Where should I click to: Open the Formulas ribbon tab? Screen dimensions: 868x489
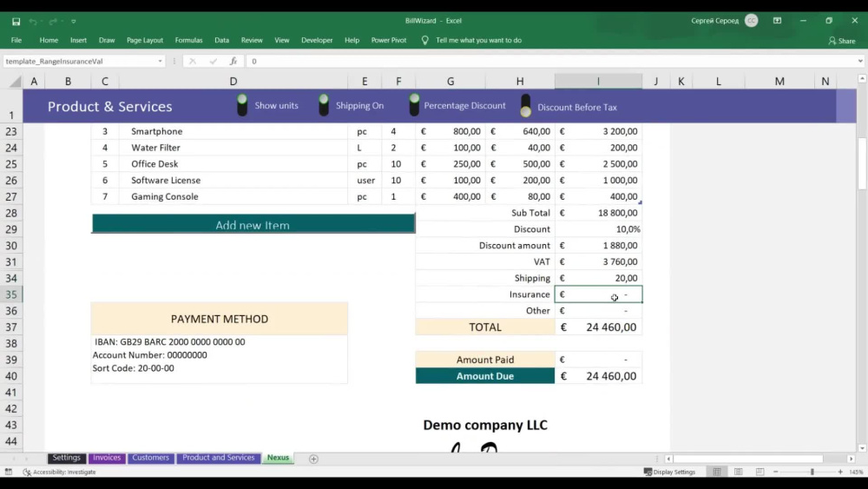[188, 40]
